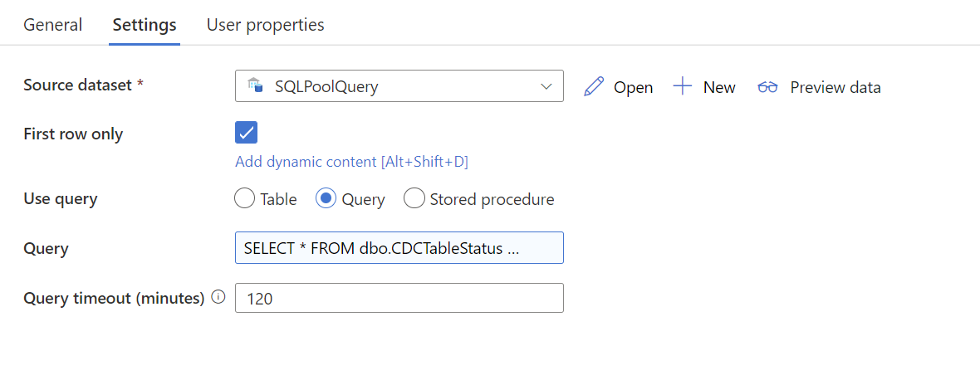This screenshot has width=980, height=380.
Task: Choose the Query radio option
Action: point(326,199)
